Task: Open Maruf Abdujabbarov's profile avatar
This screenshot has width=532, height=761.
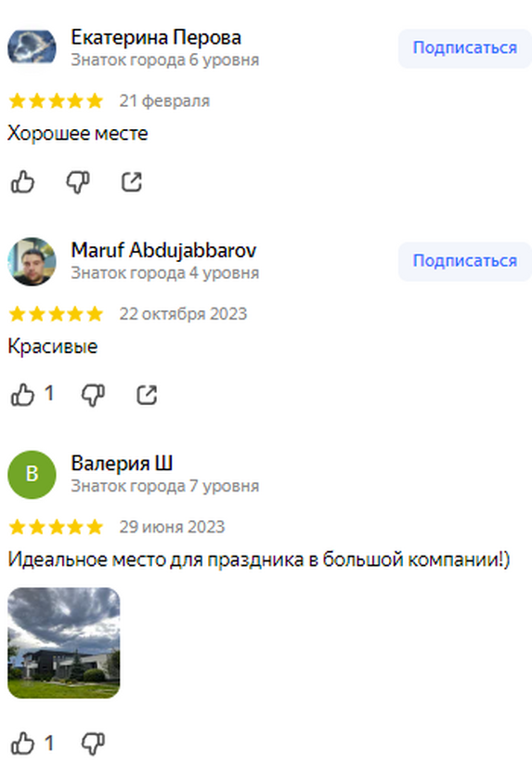Action: pos(32,262)
